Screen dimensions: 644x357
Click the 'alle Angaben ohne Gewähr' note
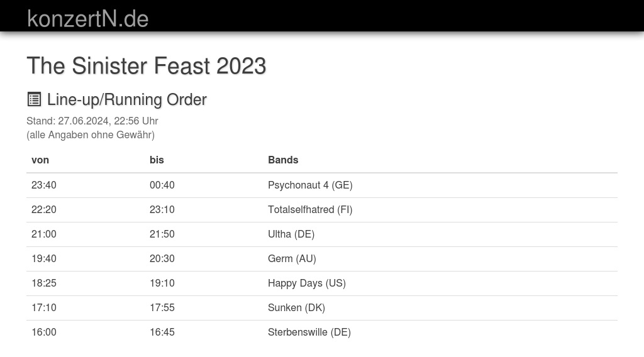coord(91,135)
